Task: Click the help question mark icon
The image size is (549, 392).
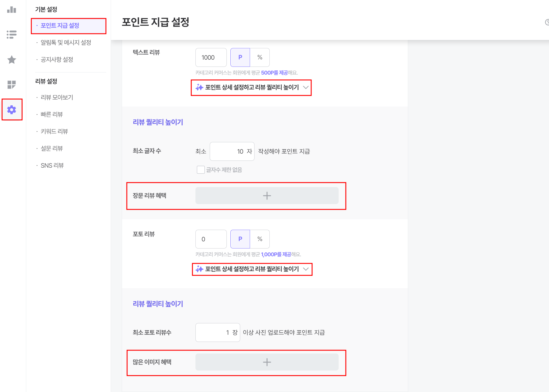Action: [547, 22]
